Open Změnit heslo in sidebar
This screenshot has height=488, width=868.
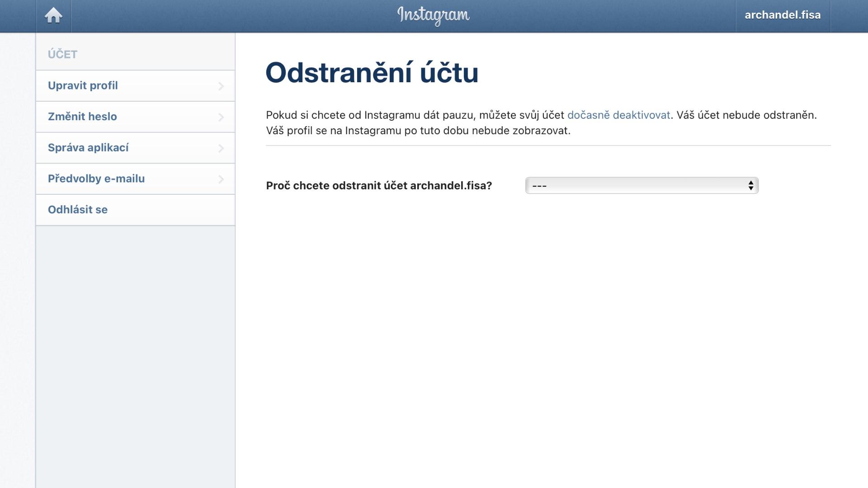tap(135, 117)
